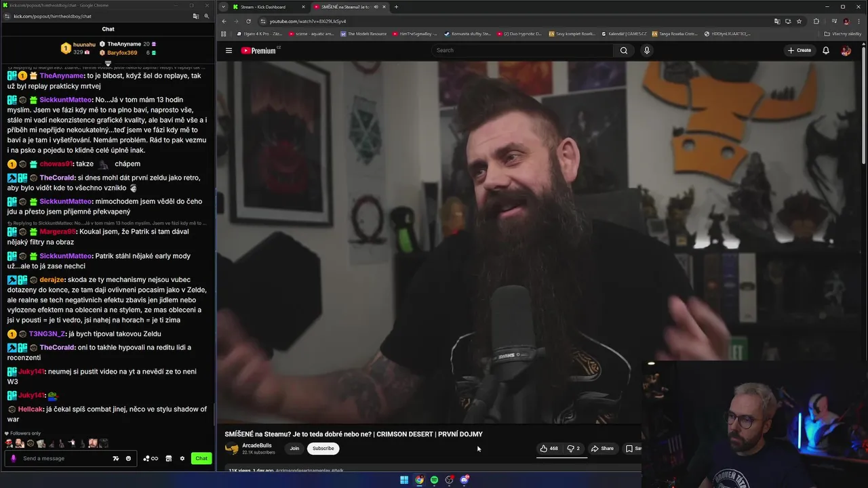Screen dimensions: 868x488
Task: Click username chowas91 in chat
Action: point(56,163)
